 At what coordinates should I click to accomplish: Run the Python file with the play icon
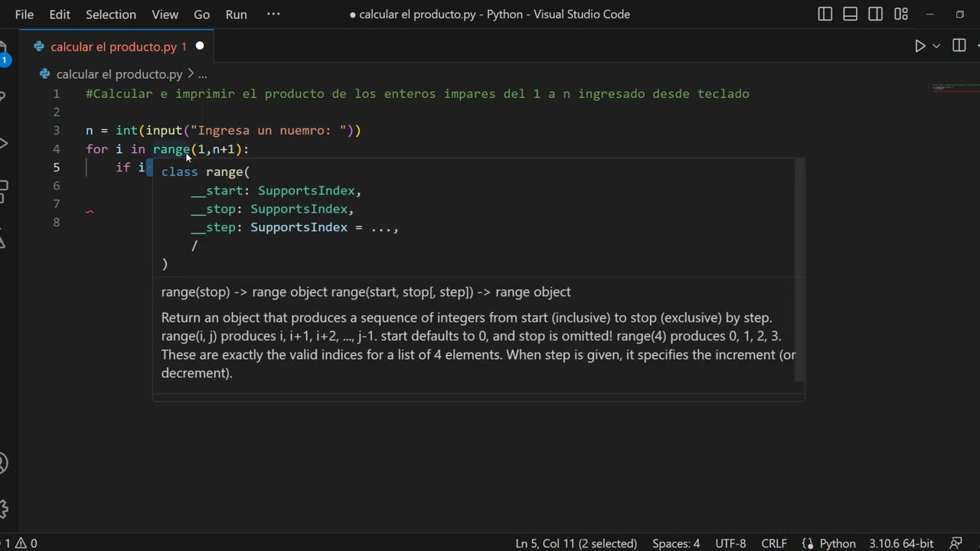pyautogui.click(x=920, y=46)
